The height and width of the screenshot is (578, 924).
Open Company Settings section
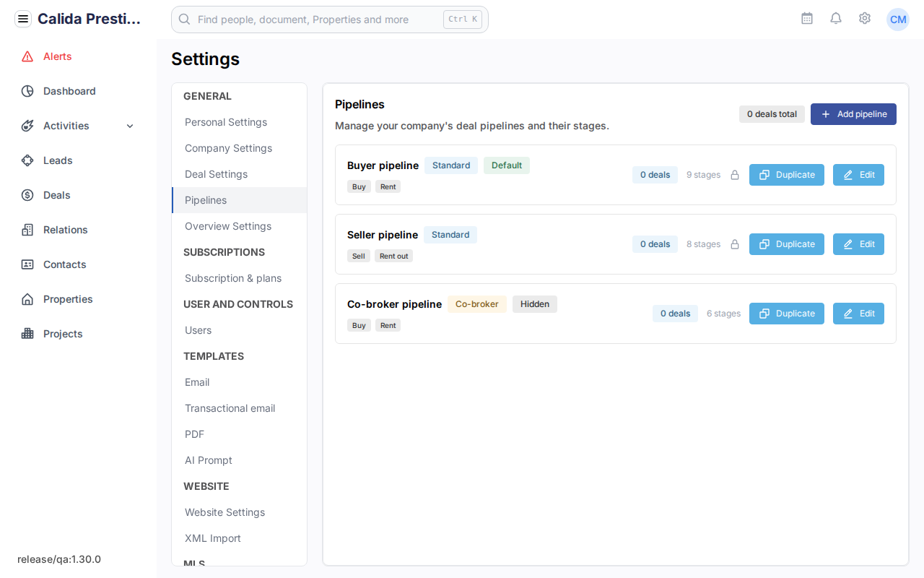pyautogui.click(x=240, y=148)
